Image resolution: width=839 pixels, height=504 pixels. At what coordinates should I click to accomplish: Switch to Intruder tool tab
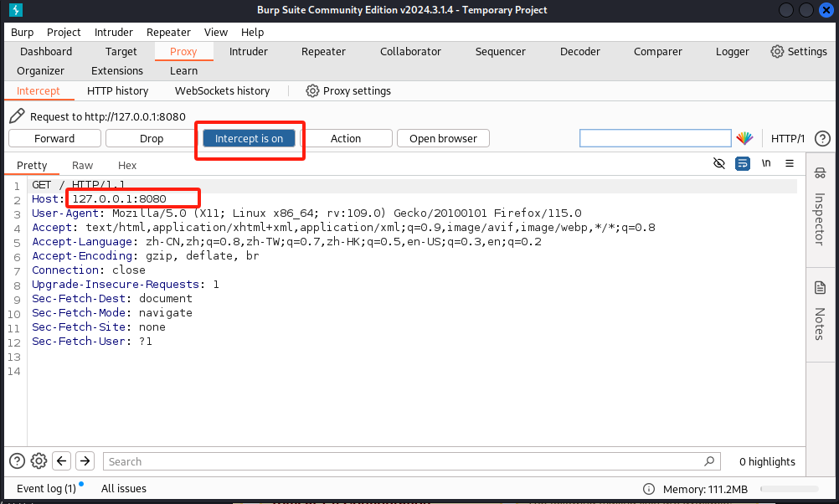point(249,51)
